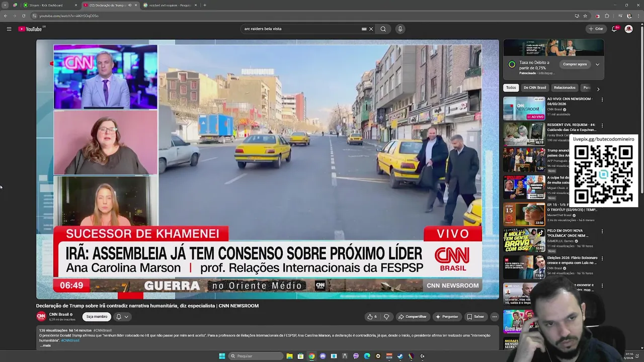Open the CNN Brasil channel name link
The image size is (644, 362).
click(x=59, y=314)
